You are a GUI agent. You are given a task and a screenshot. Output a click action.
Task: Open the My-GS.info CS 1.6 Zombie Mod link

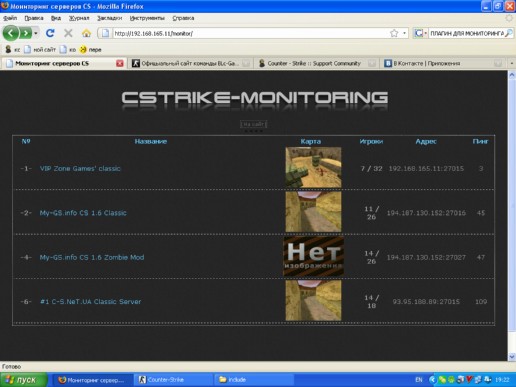tap(92, 257)
